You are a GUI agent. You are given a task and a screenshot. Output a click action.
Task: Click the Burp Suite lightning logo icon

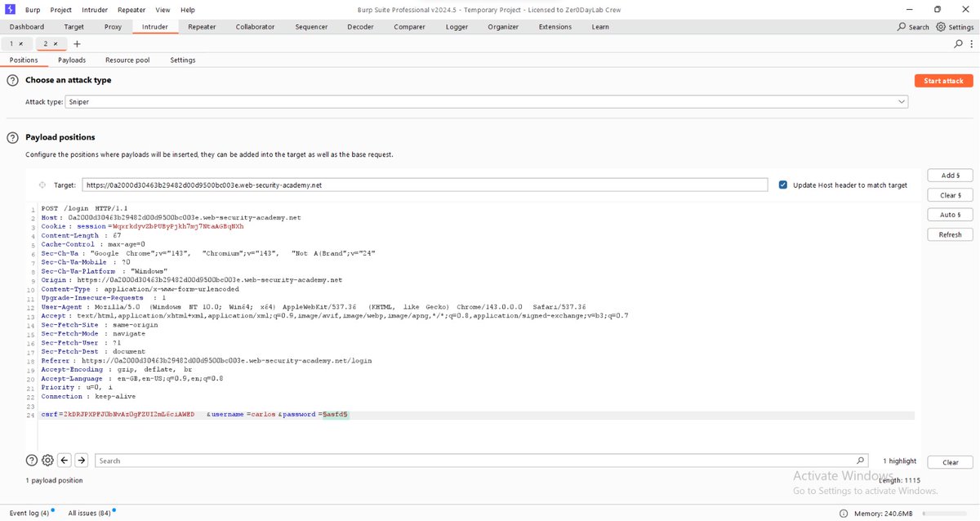click(x=11, y=9)
